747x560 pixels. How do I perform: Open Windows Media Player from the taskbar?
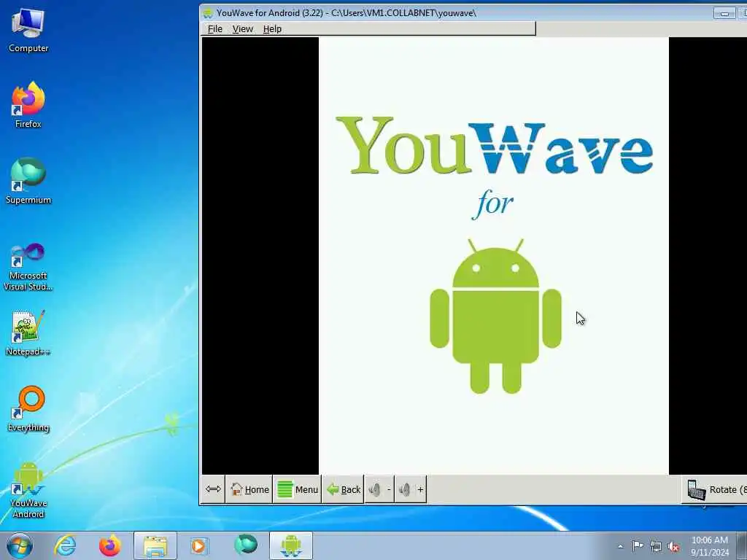pyautogui.click(x=198, y=545)
